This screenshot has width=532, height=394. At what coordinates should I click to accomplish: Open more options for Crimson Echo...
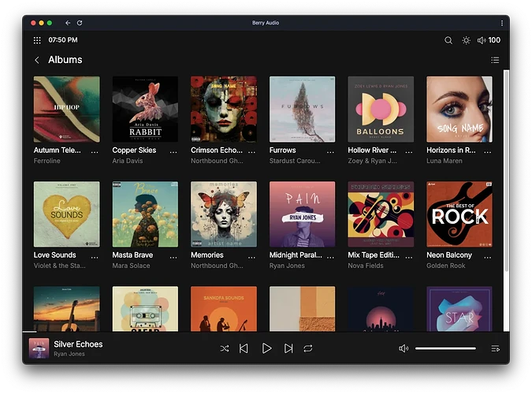[x=251, y=152]
